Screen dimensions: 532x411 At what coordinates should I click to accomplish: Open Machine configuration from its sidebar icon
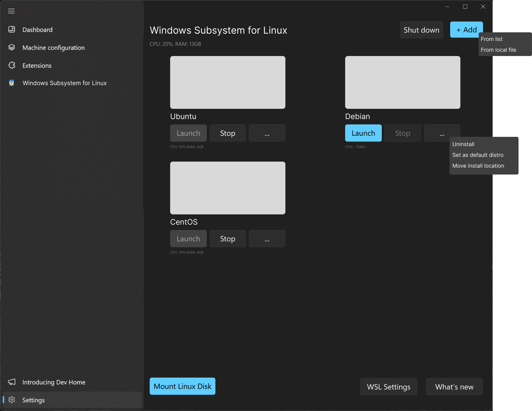pos(12,47)
